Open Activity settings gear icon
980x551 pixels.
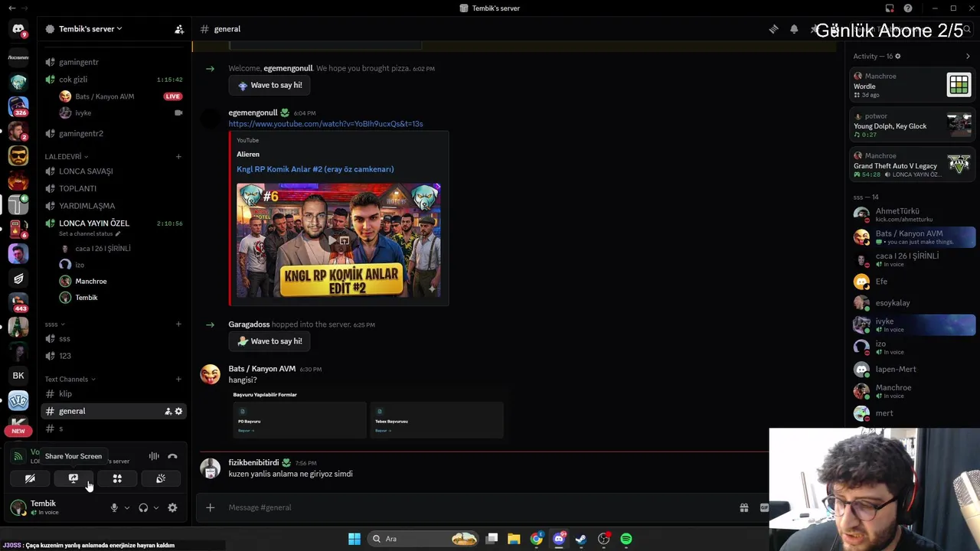click(x=898, y=56)
